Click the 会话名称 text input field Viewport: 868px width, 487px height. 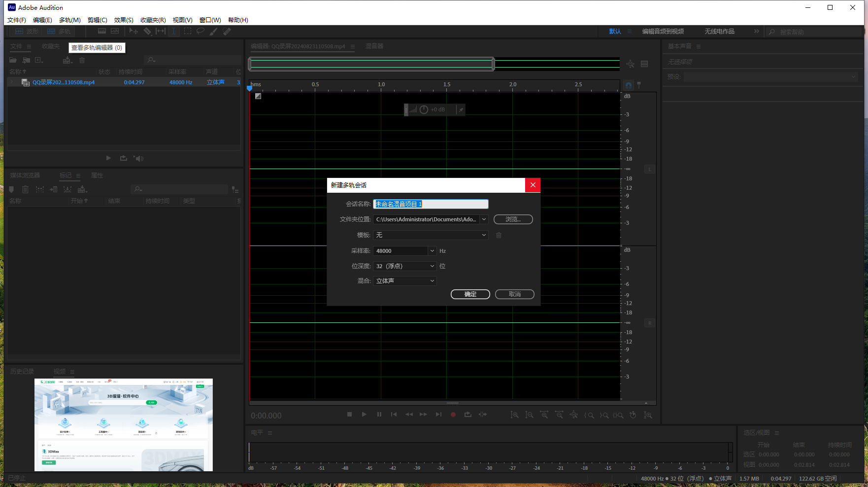(431, 204)
